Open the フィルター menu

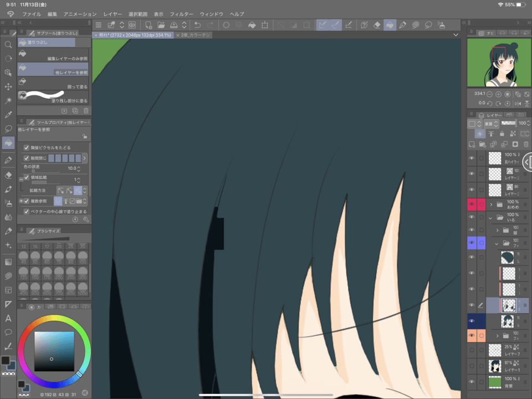(181, 13)
